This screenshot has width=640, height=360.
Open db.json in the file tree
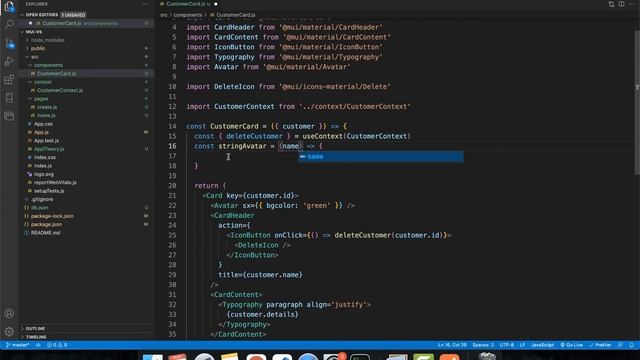[40, 207]
